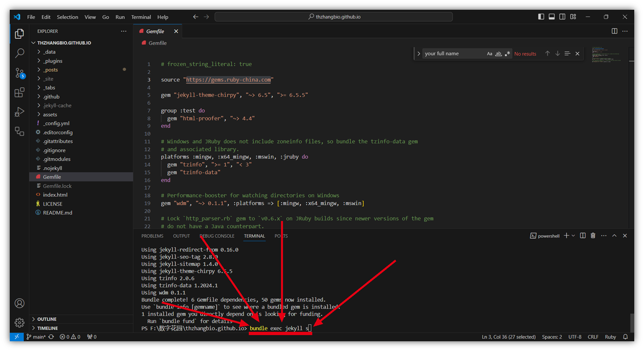Close the terminal panel
The width and height of the screenshot is (644, 351).
pos(625,236)
